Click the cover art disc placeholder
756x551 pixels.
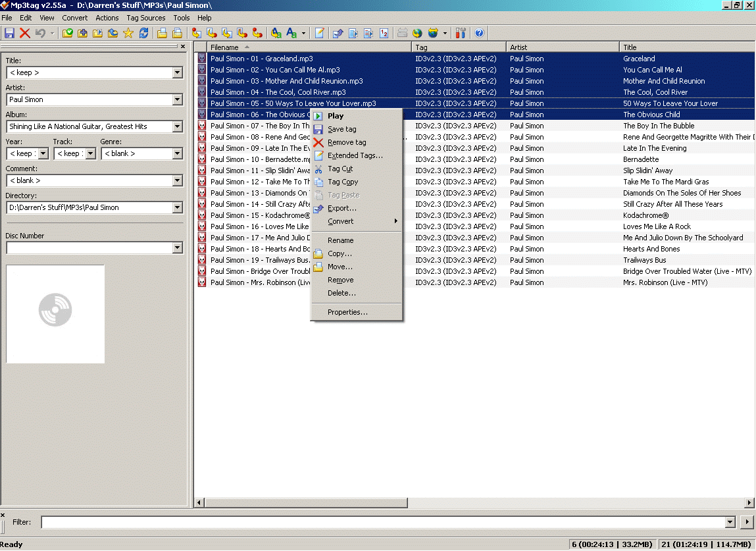click(x=55, y=313)
